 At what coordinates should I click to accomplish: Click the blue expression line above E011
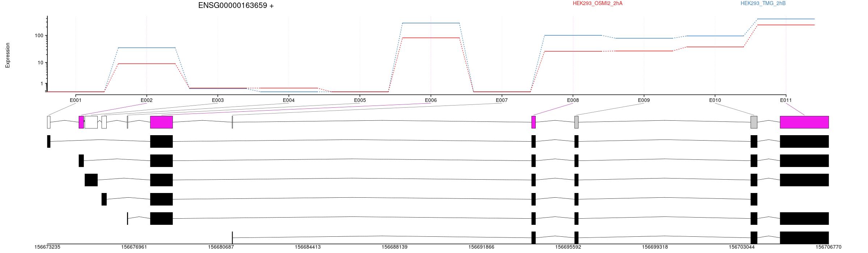click(786, 19)
